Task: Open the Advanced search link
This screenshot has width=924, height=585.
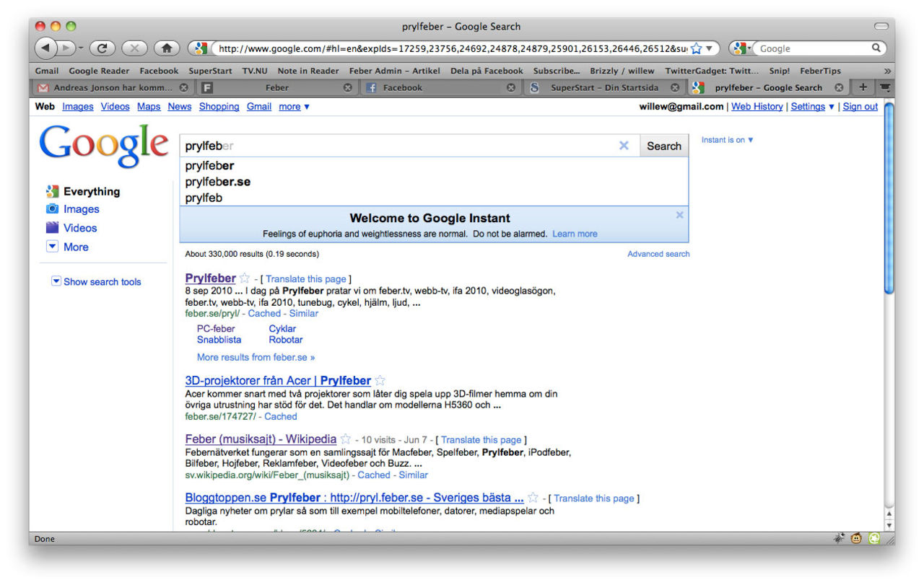Action: point(658,254)
